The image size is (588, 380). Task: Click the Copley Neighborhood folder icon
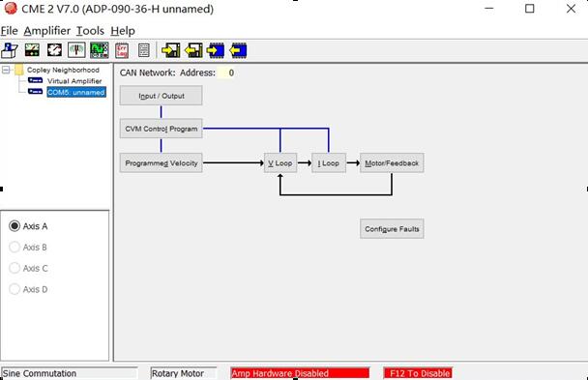coord(19,70)
